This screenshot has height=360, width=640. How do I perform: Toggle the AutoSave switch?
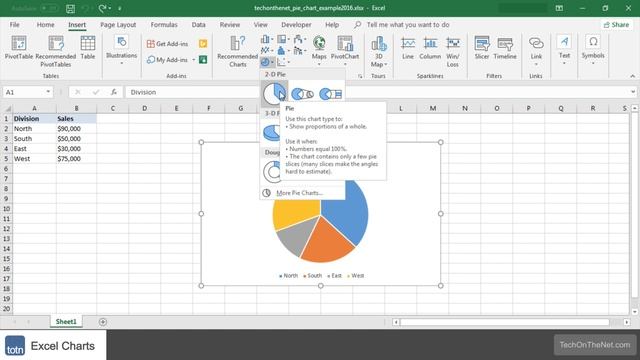click(49, 8)
